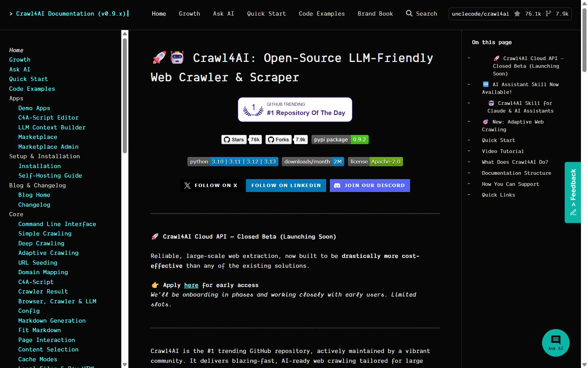This screenshot has width=588, height=368.
Task: Jump to Crawl4AI Skill for Claude section
Action: pos(521,107)
